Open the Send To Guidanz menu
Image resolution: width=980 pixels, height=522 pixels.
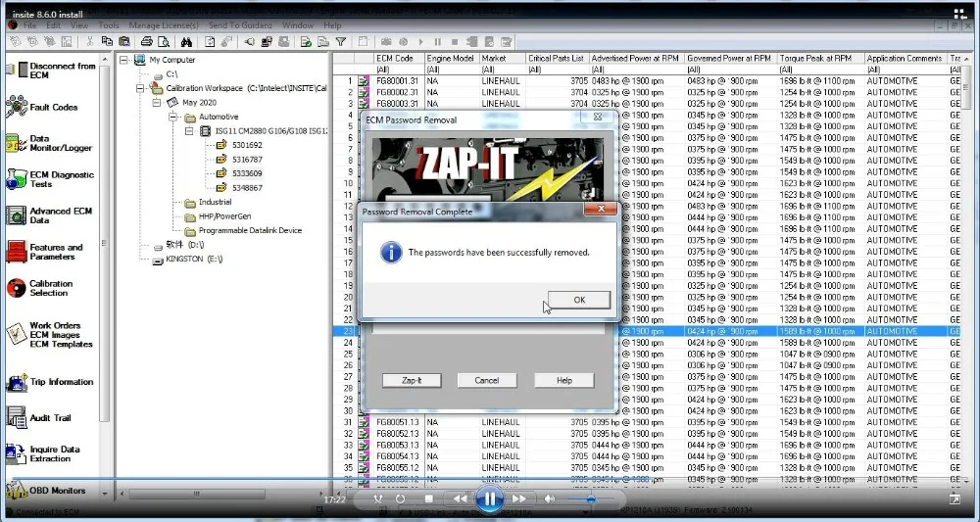coord(241,25)
